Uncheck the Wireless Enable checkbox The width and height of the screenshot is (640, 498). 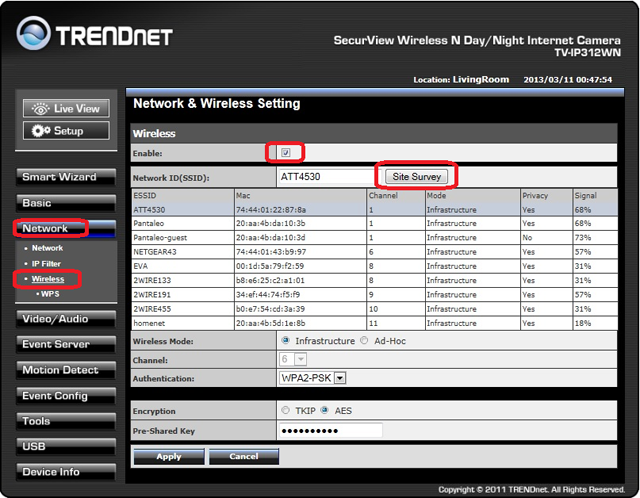pyautogui.click(x=286, y=153)
